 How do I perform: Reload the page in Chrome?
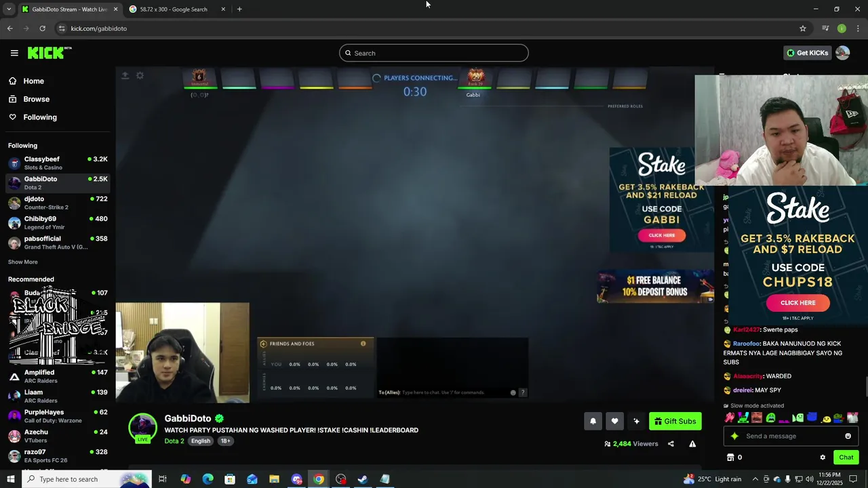click(x=42, y=28)
